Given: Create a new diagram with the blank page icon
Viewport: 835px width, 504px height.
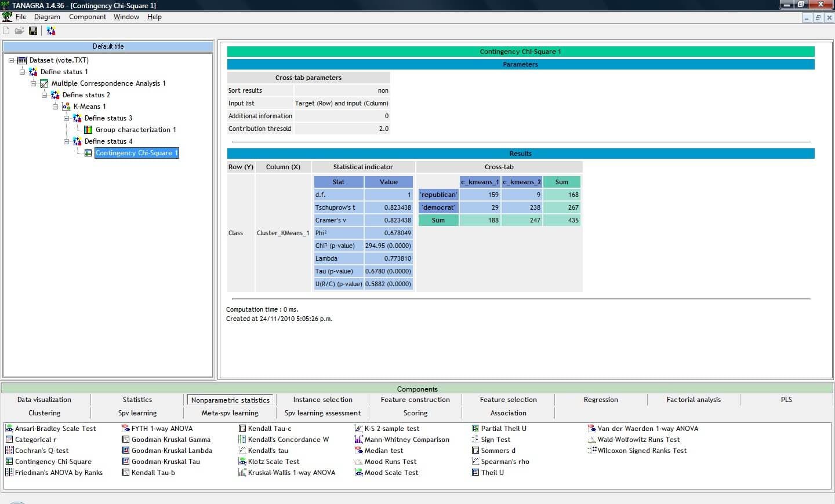Looking at the screenshot, I should point(6,30).
